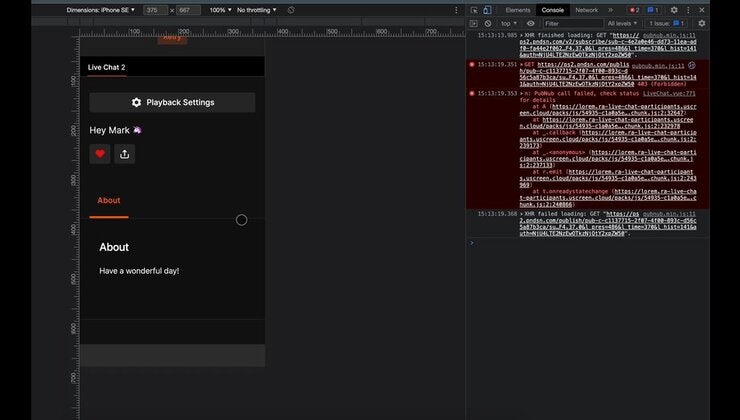Click the Playback Settings button
Image resolution: width=740 pixels, height=420 pixels.
pyautogui.click(x=172, y=102)
